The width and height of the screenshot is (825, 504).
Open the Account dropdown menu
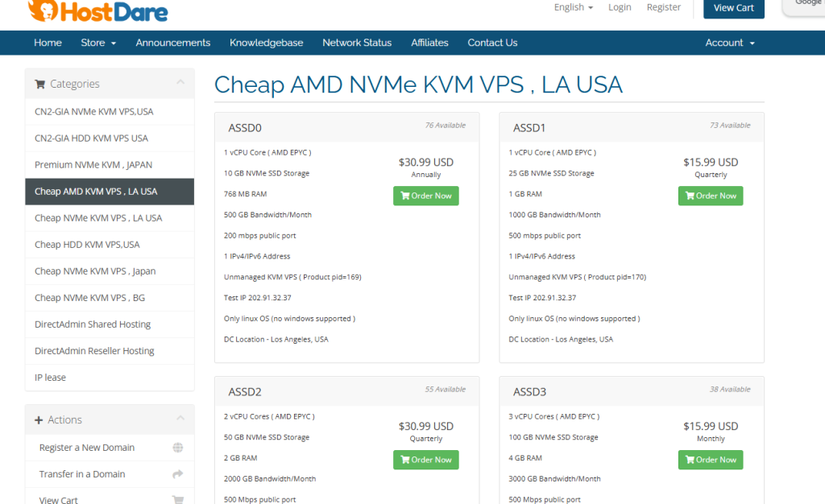730,43
